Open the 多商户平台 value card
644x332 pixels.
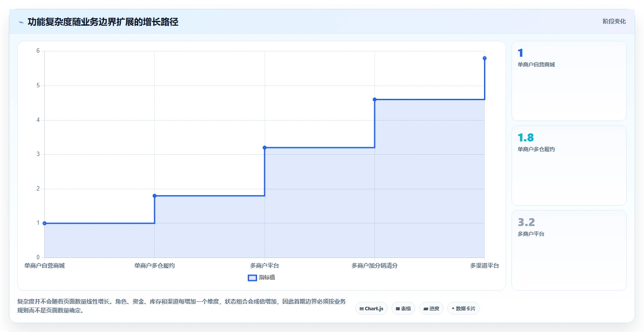(x=569, y=250)
